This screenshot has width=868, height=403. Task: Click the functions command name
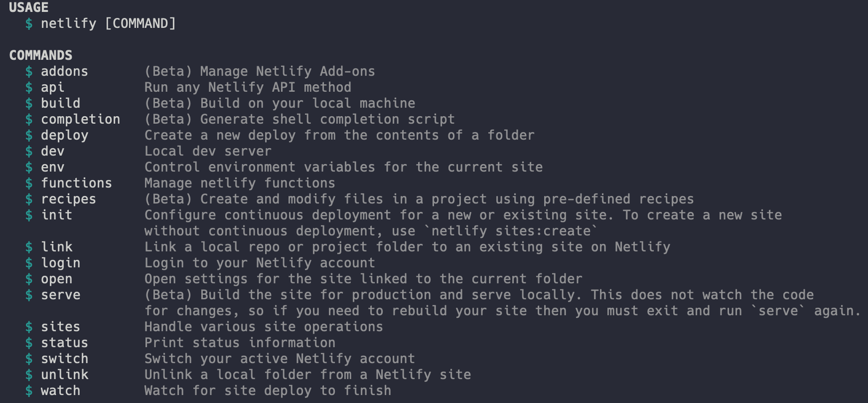76,183
